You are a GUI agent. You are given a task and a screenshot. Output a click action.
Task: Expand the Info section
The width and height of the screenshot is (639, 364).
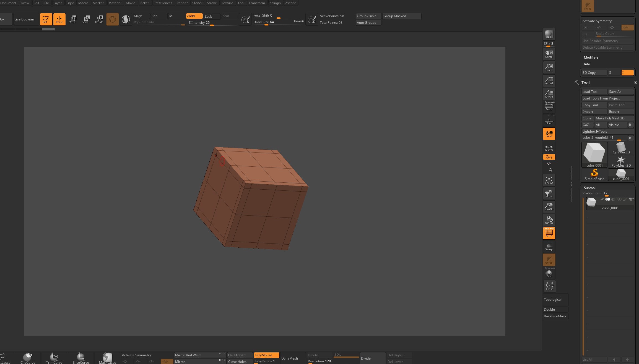coord(587,64)
